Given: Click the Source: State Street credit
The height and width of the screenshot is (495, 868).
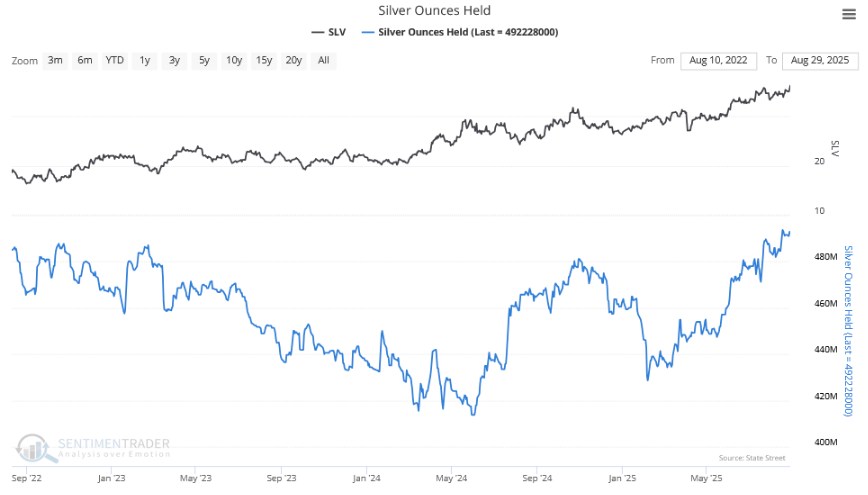Looking at the screenshot, I should coord(752,458).
